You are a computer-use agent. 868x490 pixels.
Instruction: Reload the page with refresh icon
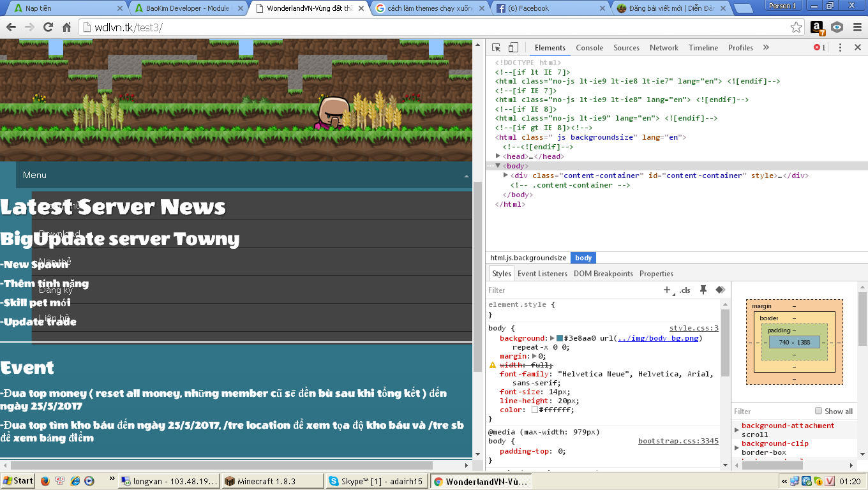48,27
